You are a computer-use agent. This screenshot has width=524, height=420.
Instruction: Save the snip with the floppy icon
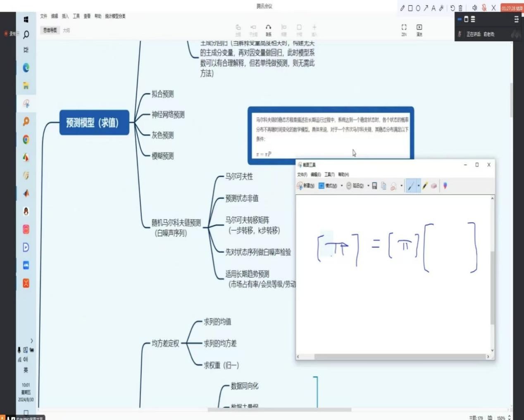(x=374, y=186)
